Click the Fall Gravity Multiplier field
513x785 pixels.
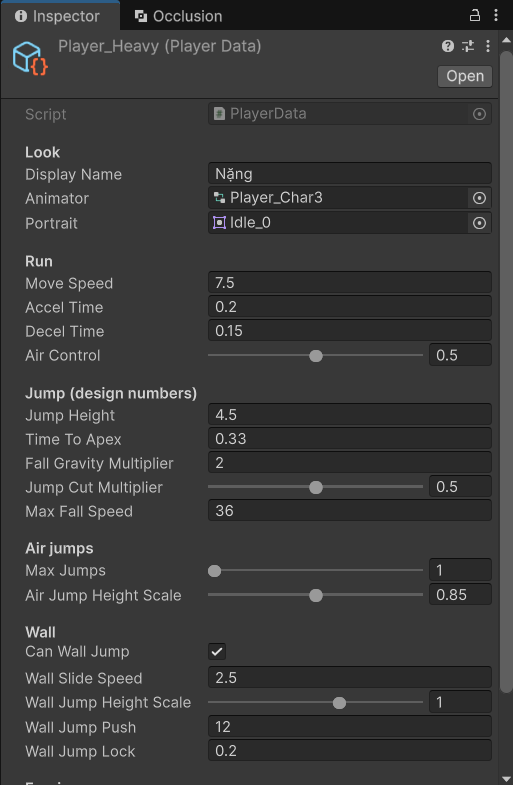(350, 463)
